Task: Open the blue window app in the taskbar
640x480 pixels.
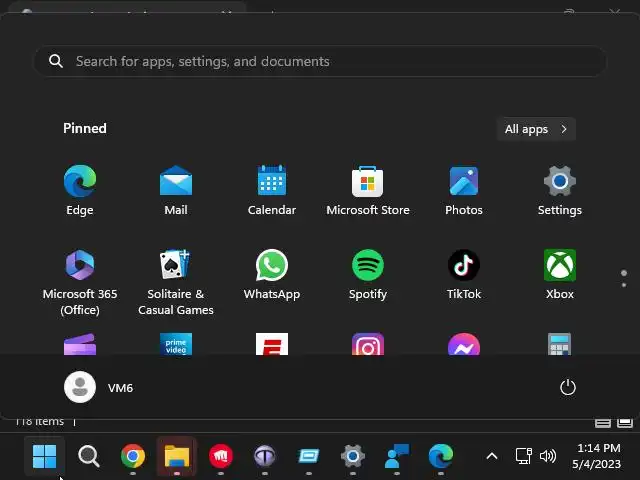Action: pos(309,456)
